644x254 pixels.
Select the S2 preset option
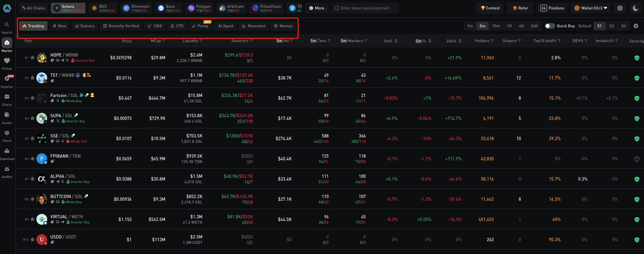tap(612, 26)
